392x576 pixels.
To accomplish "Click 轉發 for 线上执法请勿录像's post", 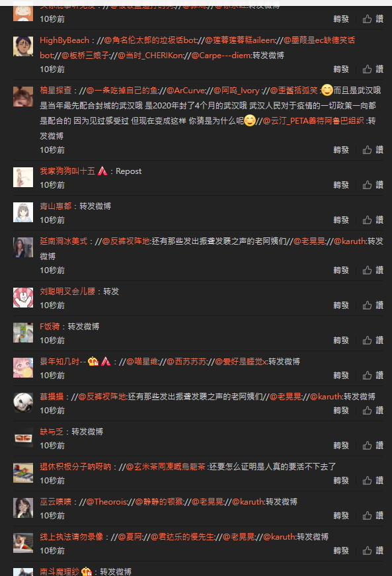I will click(x=341, y=550).
